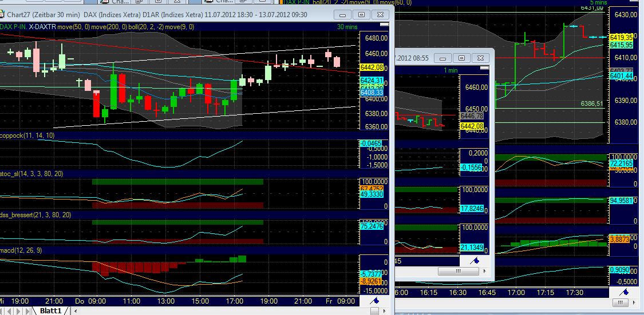644x315 pixels.
Task: Select the boll(20, 2, -2) indicator label
Action: point(147,27)
